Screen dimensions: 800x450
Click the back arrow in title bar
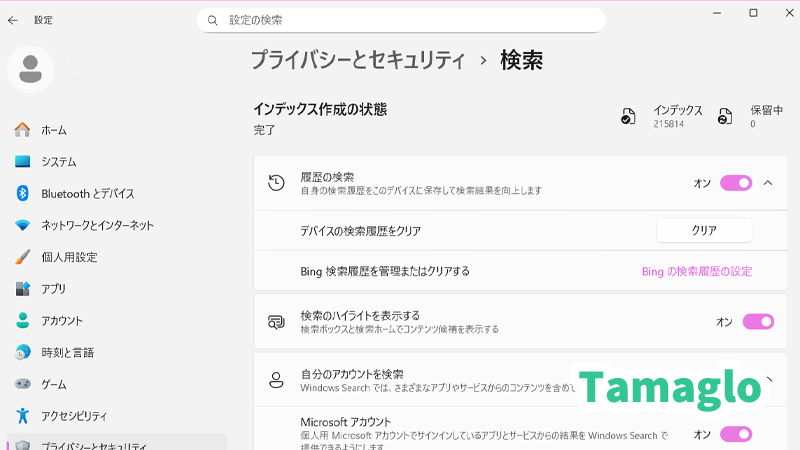[13, 20]
